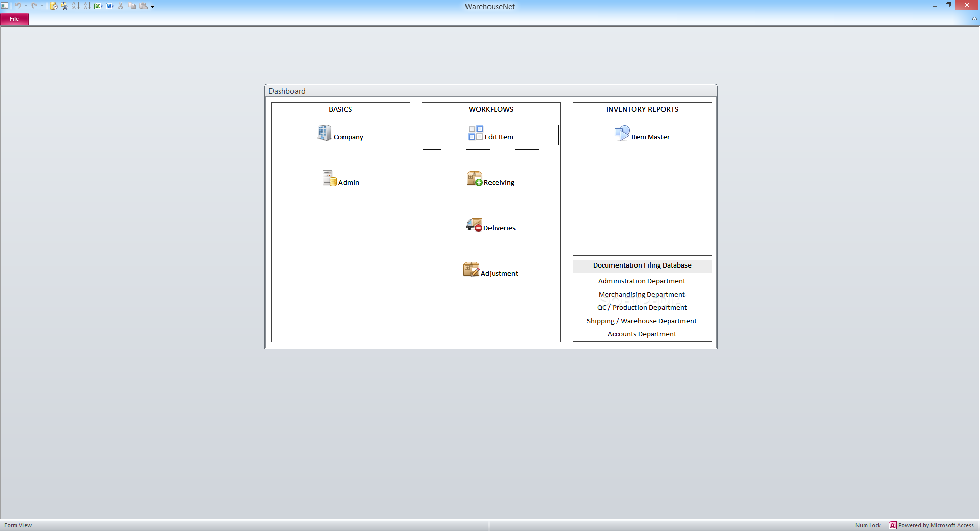Screen dimensions: 980x531
Task: Open Merchandising Department documentation
Action: pos(642,295)
